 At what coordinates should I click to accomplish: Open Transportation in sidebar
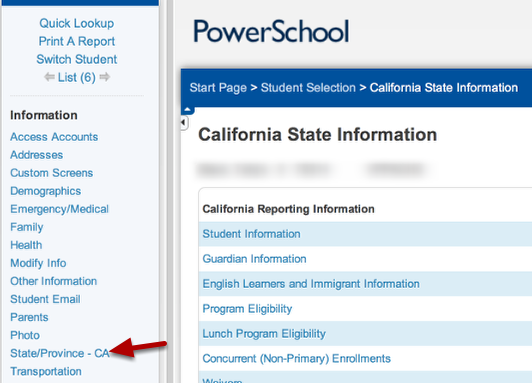46,371
